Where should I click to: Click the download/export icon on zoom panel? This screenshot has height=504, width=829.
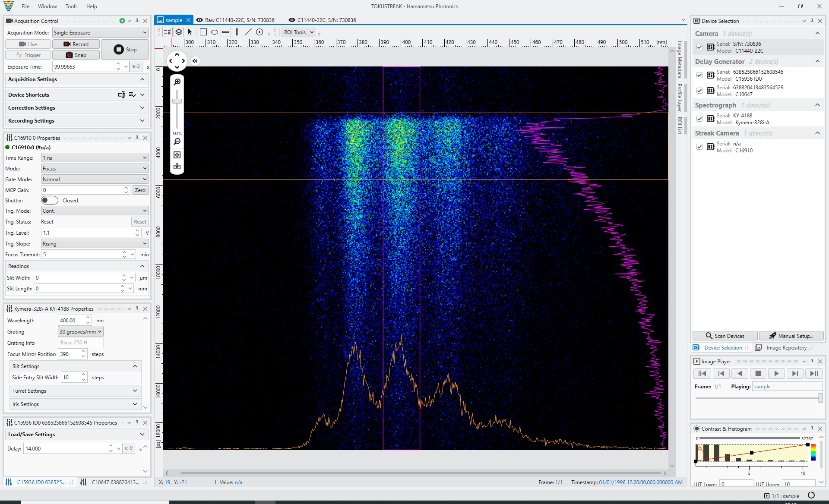tap(177, 167)
